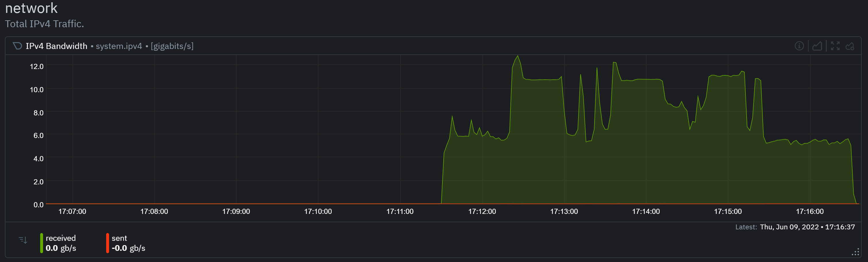Click the network section heading
This screenshot has width=868, height=262.
click(31, 8)
